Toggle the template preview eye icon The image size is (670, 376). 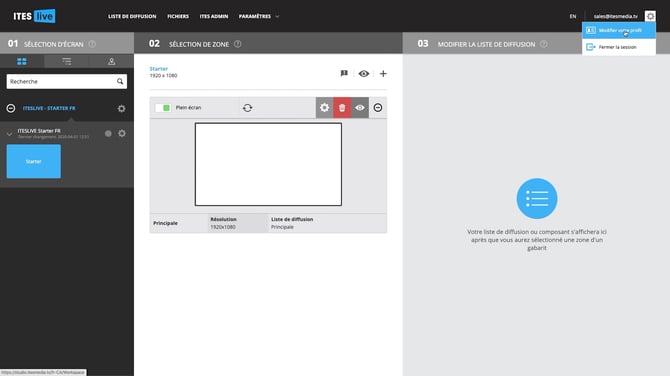click(364, 73)
